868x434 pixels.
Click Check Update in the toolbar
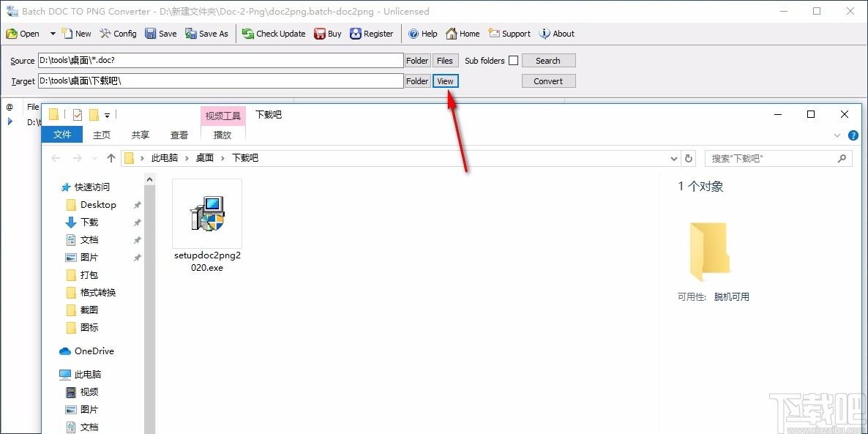[274, 34]
